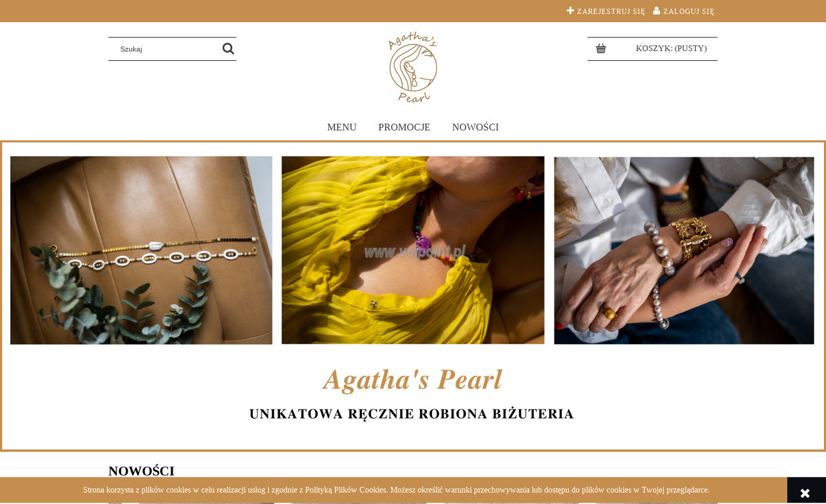This screenshot has height=504, width=826.
Task: Open the MENU navigation item
Action: [342, 127]
